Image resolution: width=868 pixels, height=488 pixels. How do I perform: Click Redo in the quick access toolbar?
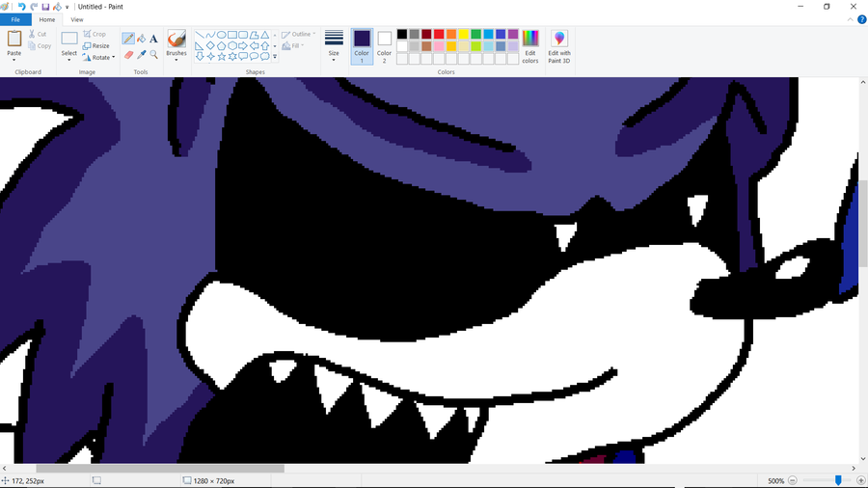point(33,7)
